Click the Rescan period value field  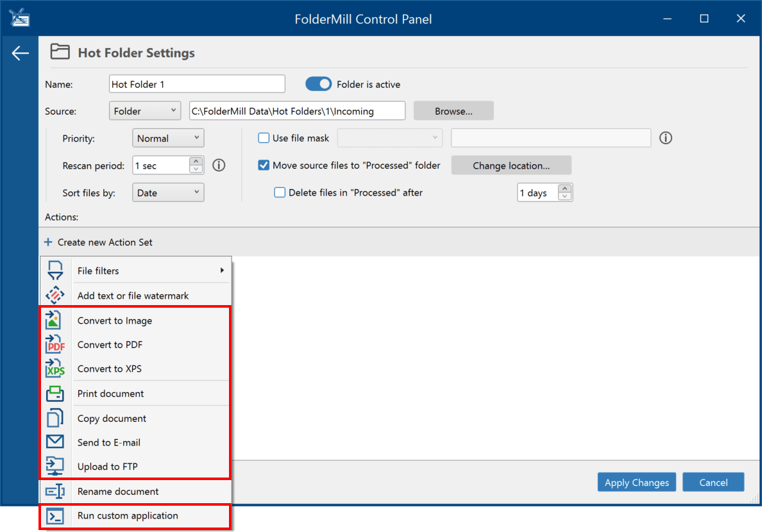click(x=162, y=165)
